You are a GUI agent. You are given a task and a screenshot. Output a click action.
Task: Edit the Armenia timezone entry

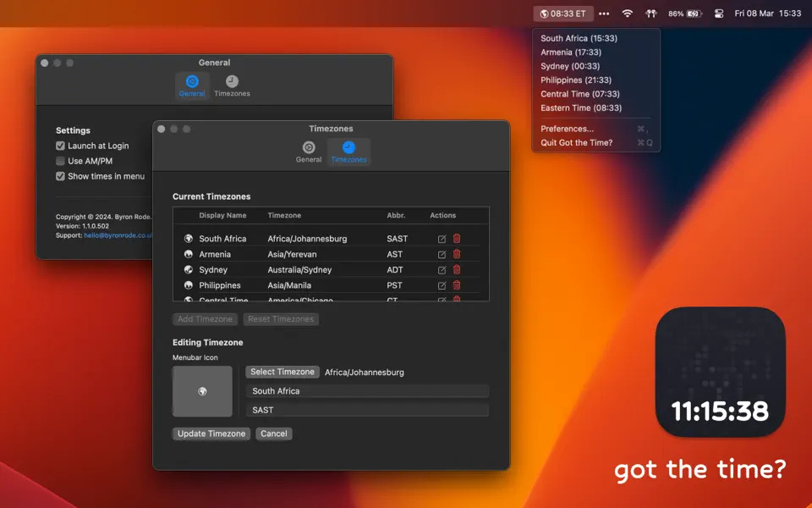442,255
